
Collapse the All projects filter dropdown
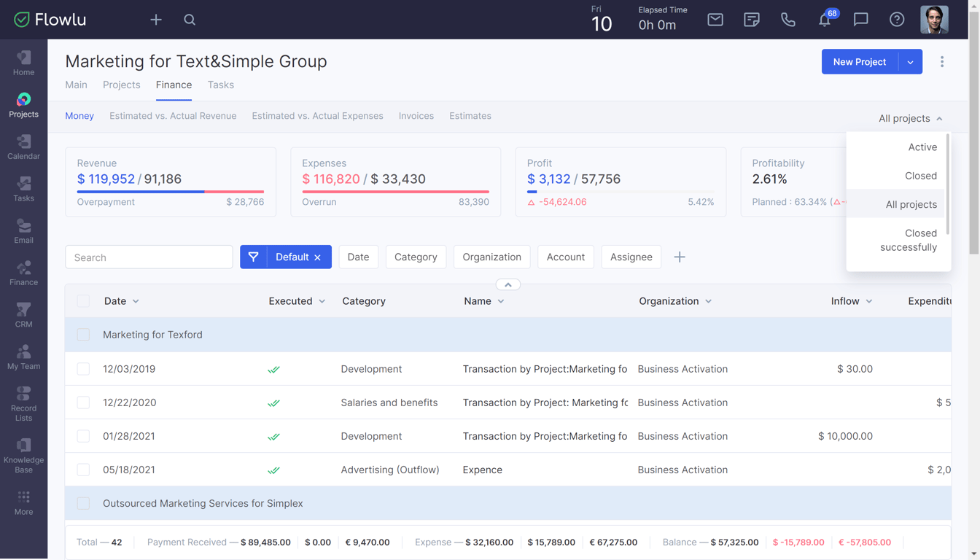[x=910, y=118]
